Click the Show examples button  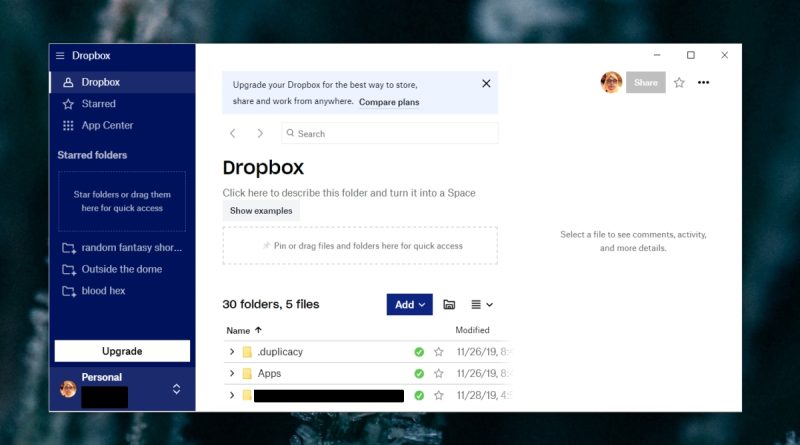[x=261, y=211]
